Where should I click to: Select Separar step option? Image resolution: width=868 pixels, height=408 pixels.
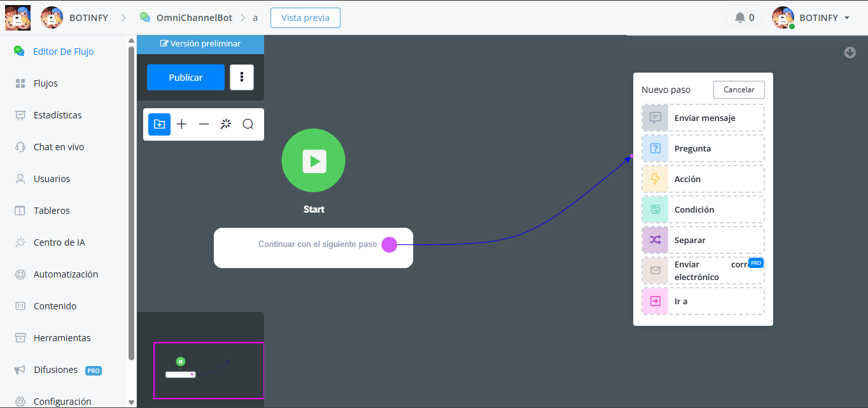[x=703, y=240]
